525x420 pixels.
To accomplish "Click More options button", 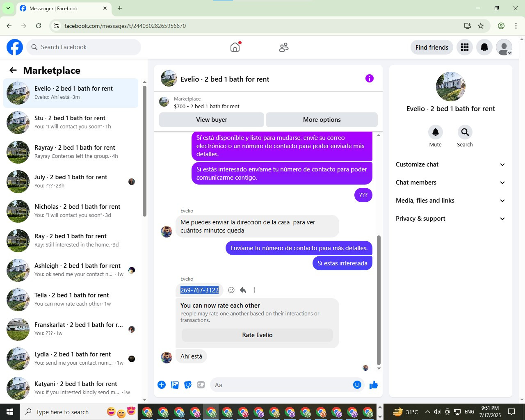I will point(322,120).
